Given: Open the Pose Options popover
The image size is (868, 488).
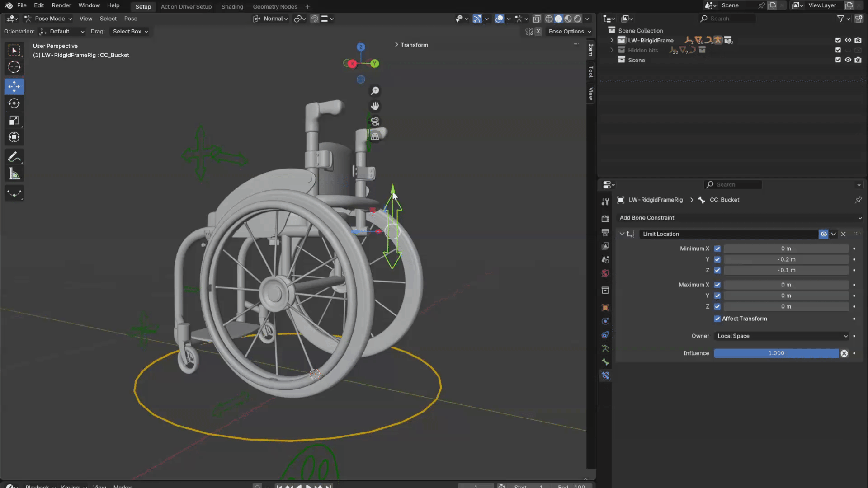Looking at the screenshot, I should [x=569, y=32].
